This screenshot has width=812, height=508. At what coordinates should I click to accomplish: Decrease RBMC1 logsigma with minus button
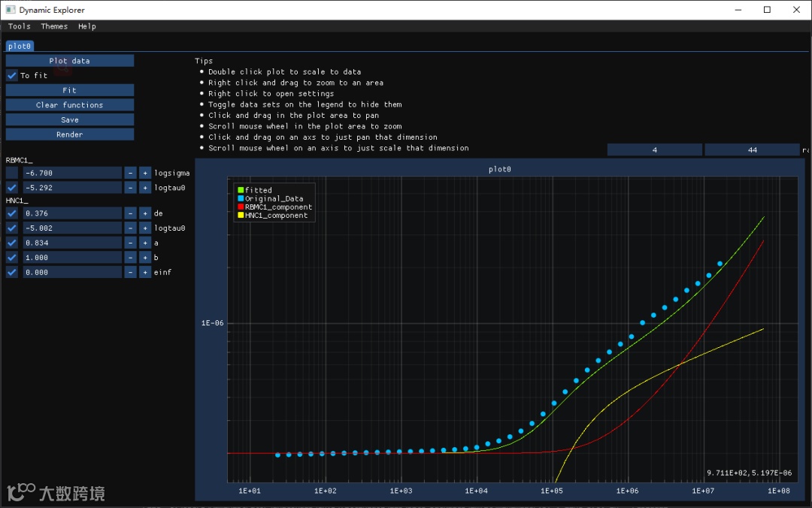[x=130, y=173]
